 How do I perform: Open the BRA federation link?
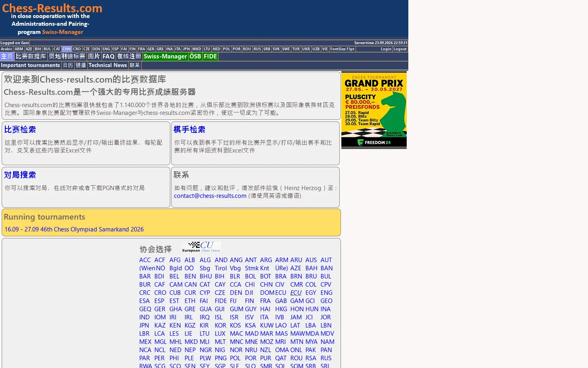point(281,276)
